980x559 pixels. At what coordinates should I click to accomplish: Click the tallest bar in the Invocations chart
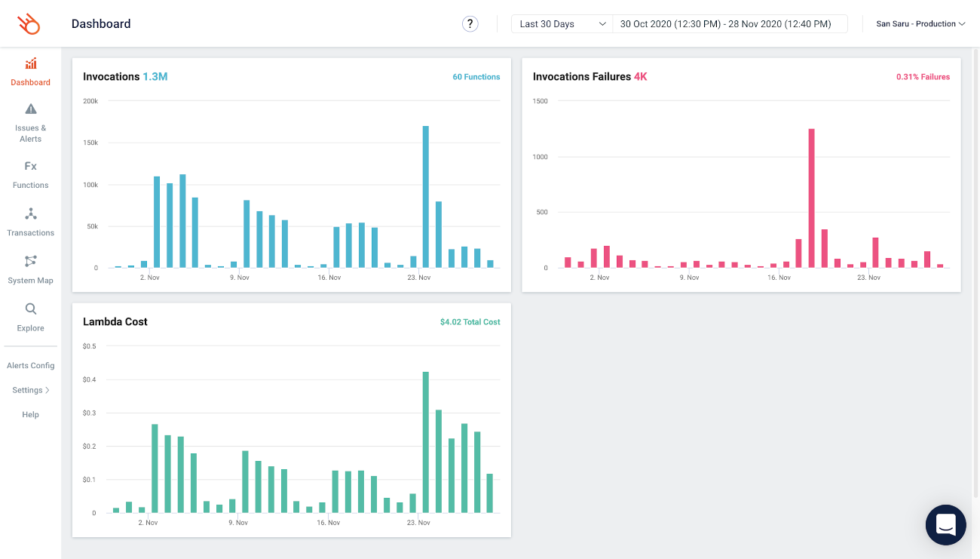(x=426, y=197)
